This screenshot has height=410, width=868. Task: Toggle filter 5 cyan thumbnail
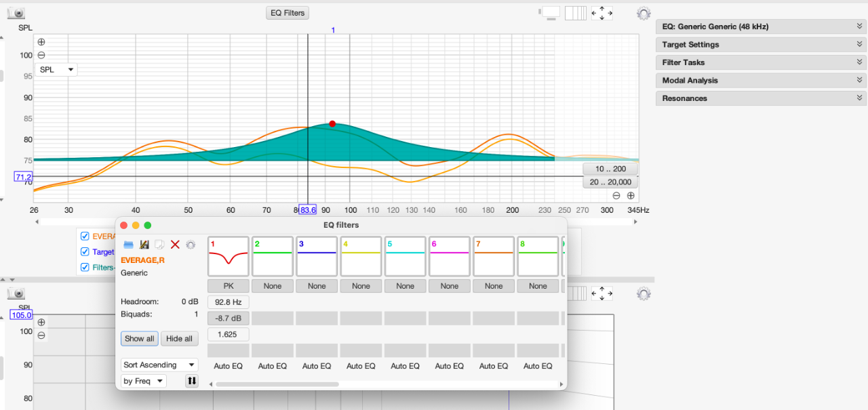click(406, 256)
